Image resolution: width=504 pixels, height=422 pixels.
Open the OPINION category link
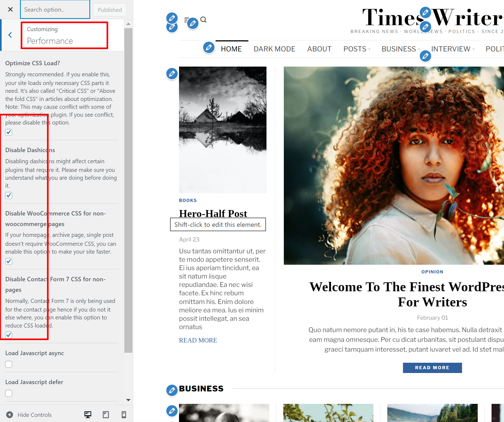pyautogui.click(x=432, y=272)
